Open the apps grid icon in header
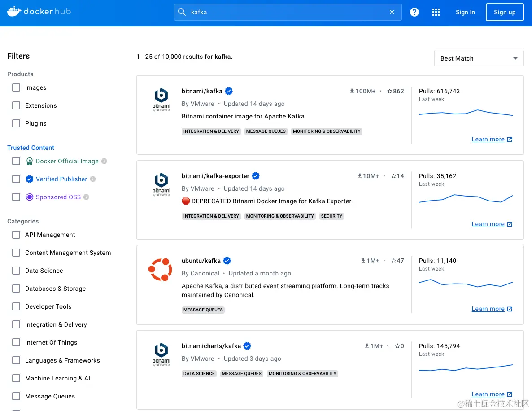Screen dimensions: 532x411 [x=436, y=12]
